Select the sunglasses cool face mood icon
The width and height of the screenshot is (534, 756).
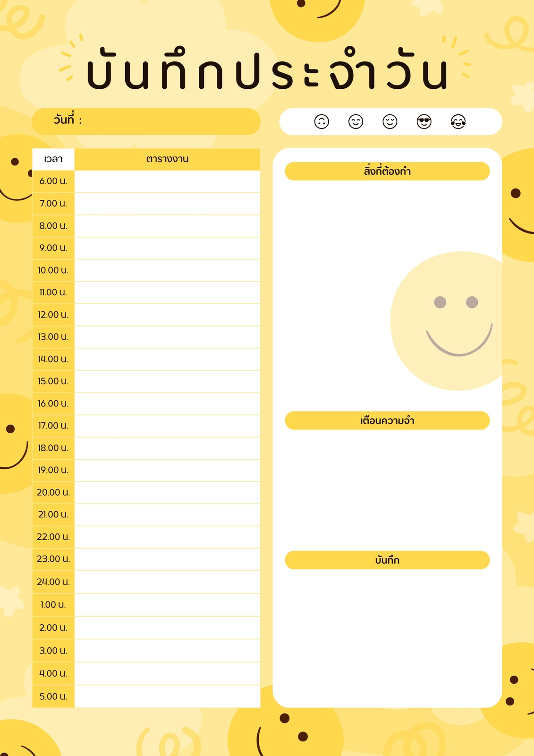click(424, 122)
